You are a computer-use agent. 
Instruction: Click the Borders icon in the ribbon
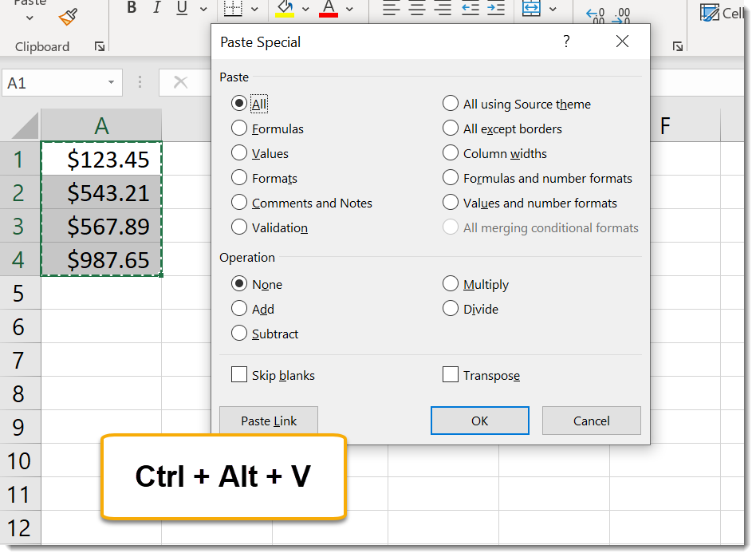point(233,9)
